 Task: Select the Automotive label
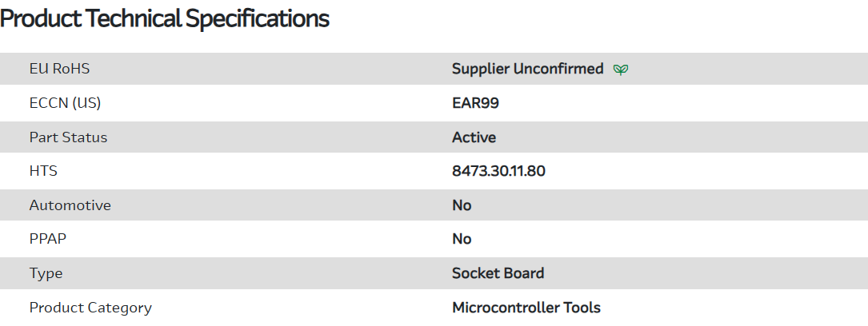point(70,205)
